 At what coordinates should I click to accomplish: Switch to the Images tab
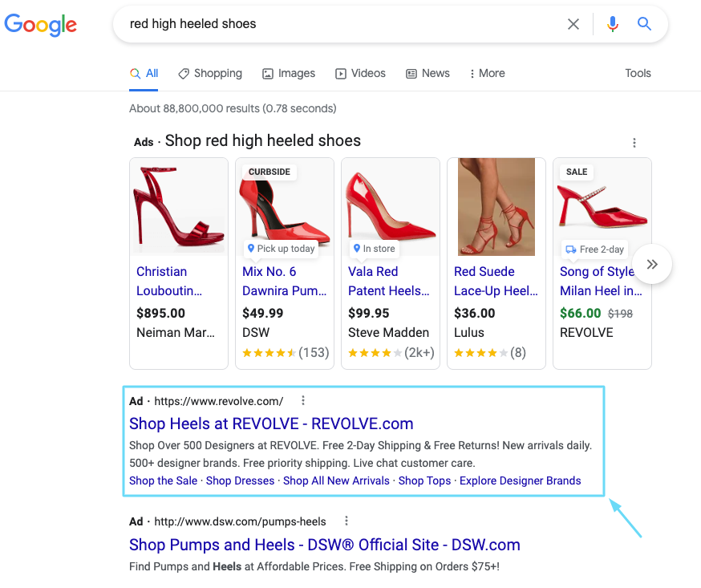click(x=289, y=73)
